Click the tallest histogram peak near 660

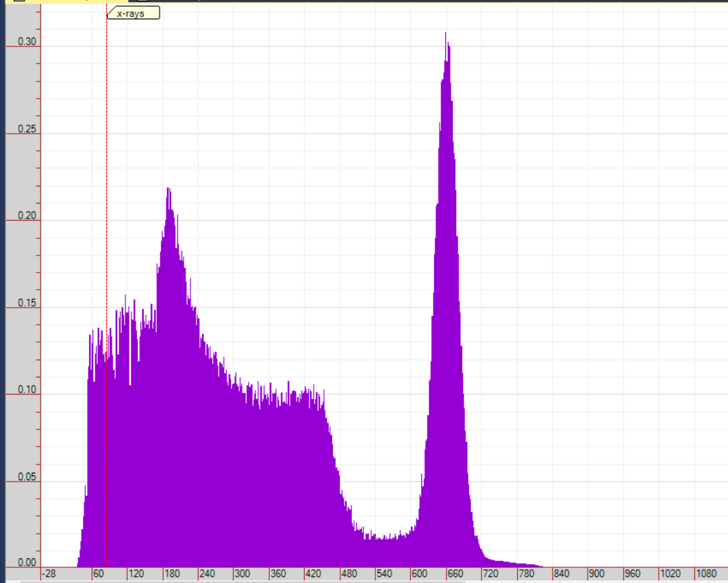coord(446,41)
